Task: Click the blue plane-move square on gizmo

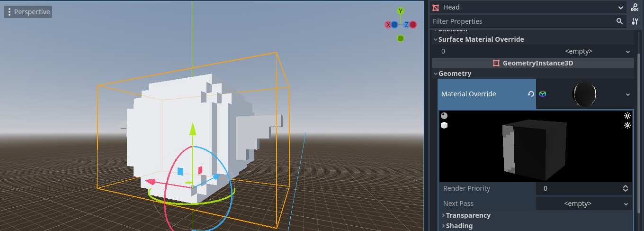Action: (x=180, y=171)
